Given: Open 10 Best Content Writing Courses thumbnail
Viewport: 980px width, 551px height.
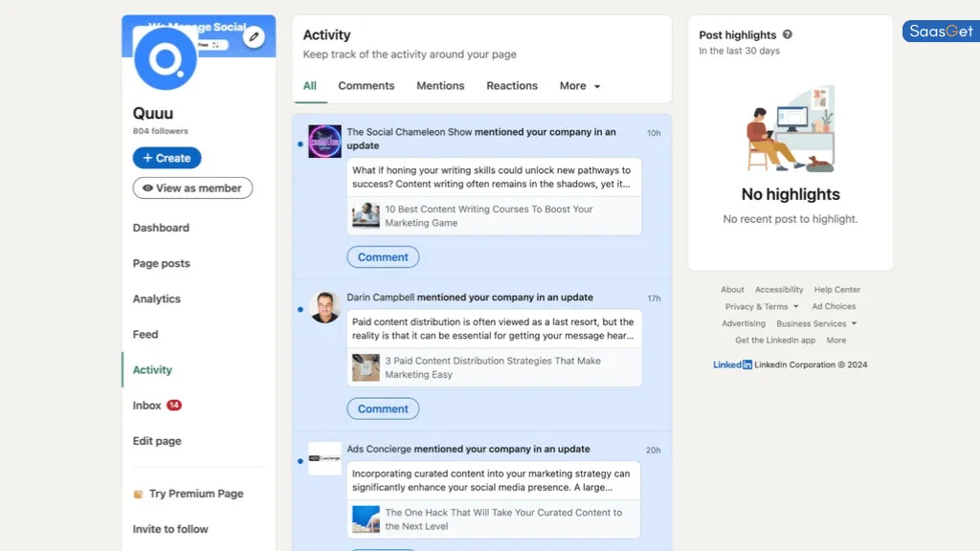Looking at the screenshot, I should tap(366, 215).
